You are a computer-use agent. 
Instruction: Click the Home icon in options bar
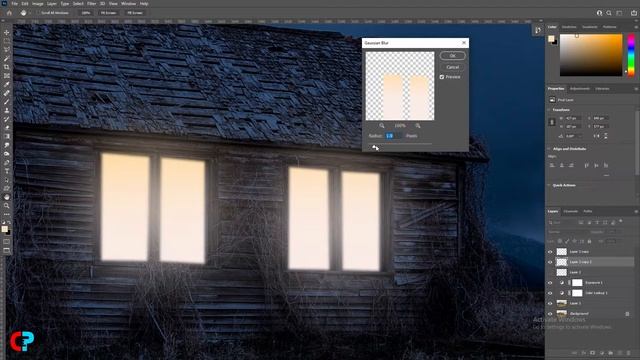coord(9,13)
